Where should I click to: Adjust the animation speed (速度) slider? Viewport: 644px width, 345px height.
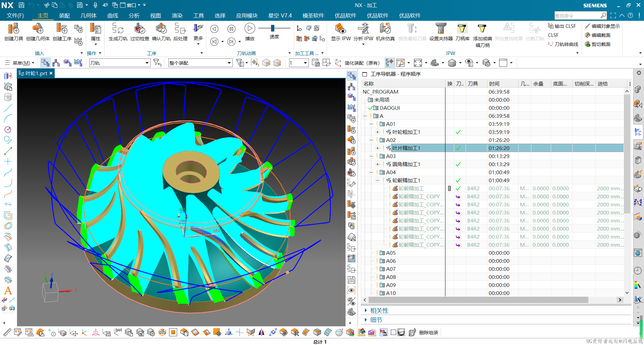click(x=273, y=28)
